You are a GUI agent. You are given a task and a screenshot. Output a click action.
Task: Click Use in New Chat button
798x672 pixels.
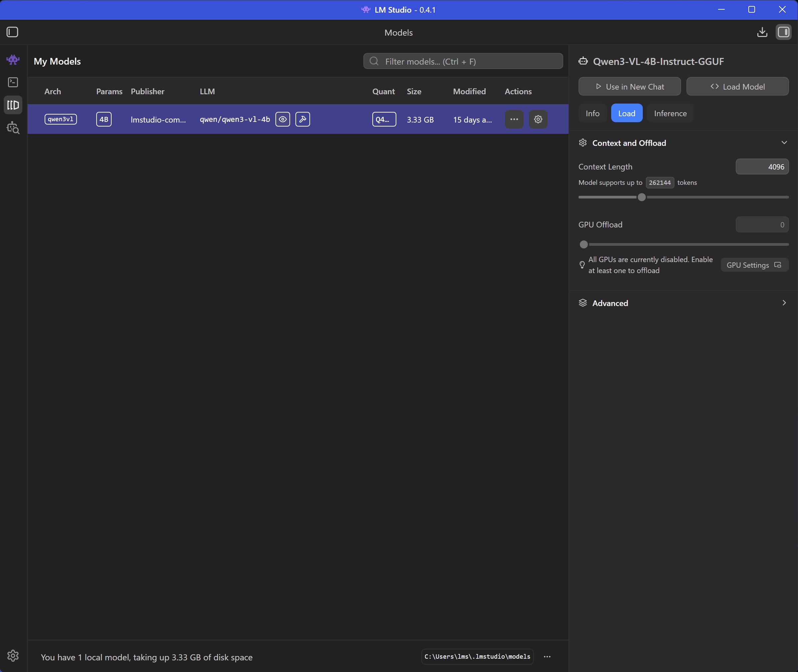click(629, 87)
